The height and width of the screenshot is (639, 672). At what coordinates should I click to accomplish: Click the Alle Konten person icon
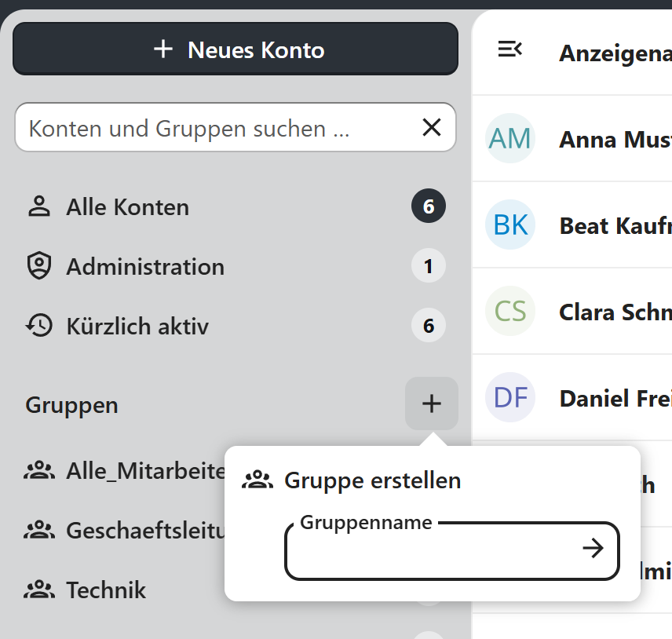point(39,206)
